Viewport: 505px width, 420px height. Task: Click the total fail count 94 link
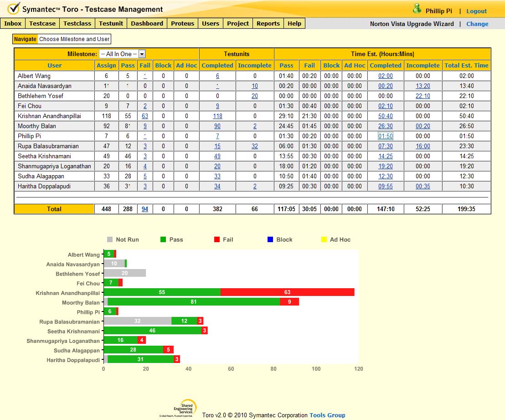pyautogui.click(x=145, y=209)
